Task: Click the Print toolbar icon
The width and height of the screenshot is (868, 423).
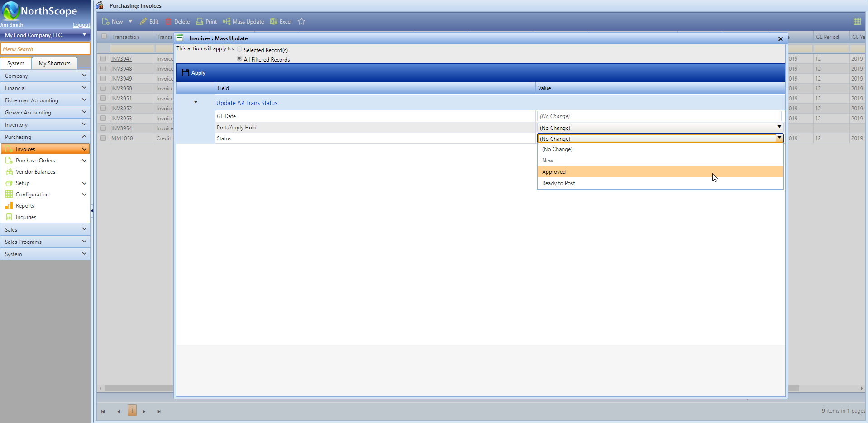Action: [200, 22]
